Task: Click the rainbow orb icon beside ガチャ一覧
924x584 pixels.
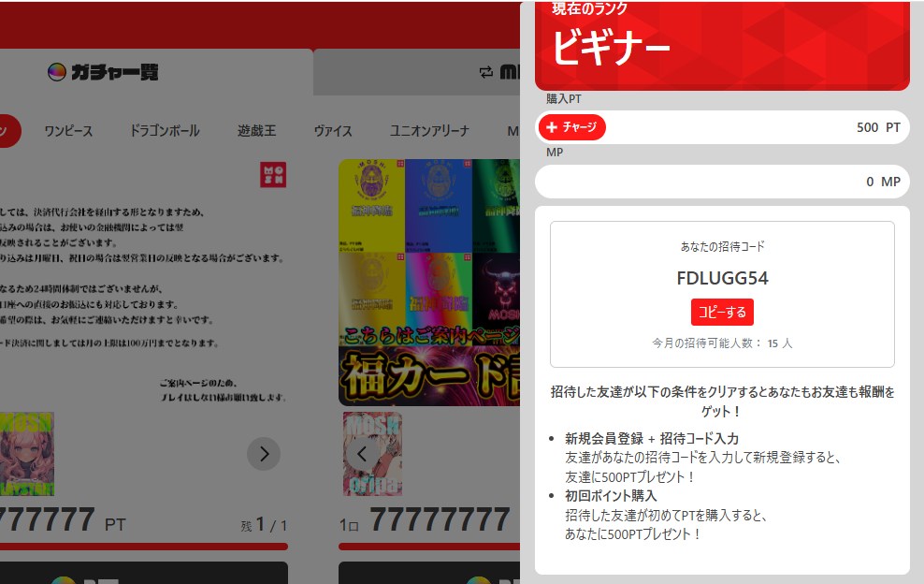Action: coord(56,72)
